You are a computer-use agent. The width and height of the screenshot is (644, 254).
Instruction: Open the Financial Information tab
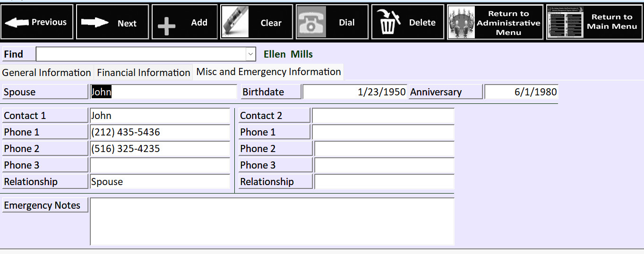pos(144,73)
